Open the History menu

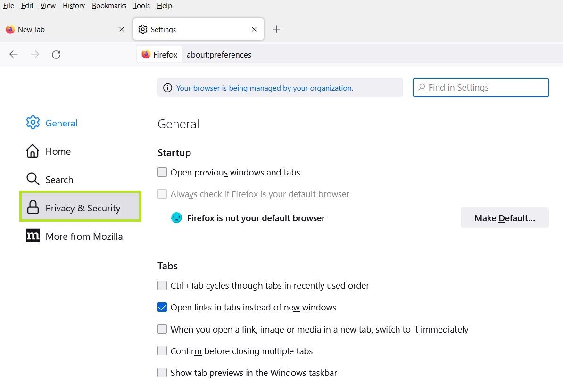(74, 6)
